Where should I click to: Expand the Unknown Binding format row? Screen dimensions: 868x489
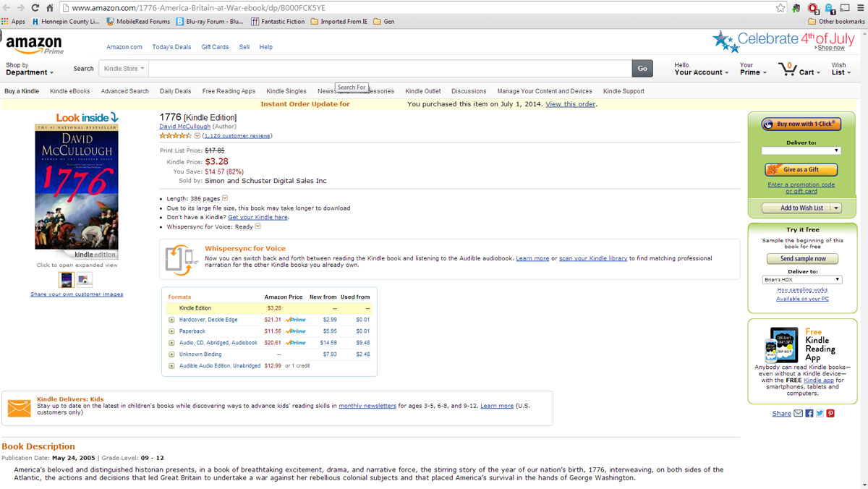(x=171, y=354)
